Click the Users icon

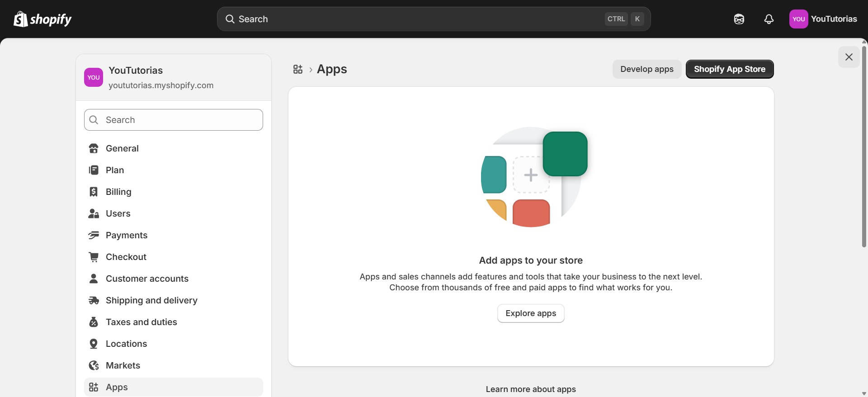coord(94,213)
